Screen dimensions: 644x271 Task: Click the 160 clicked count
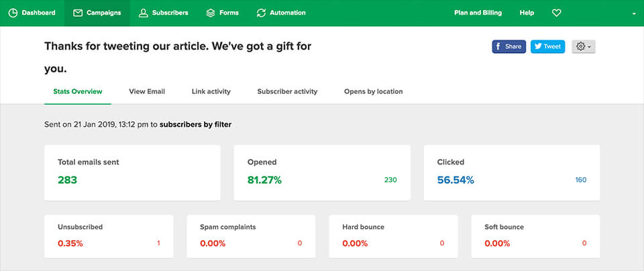coord(580,180)
